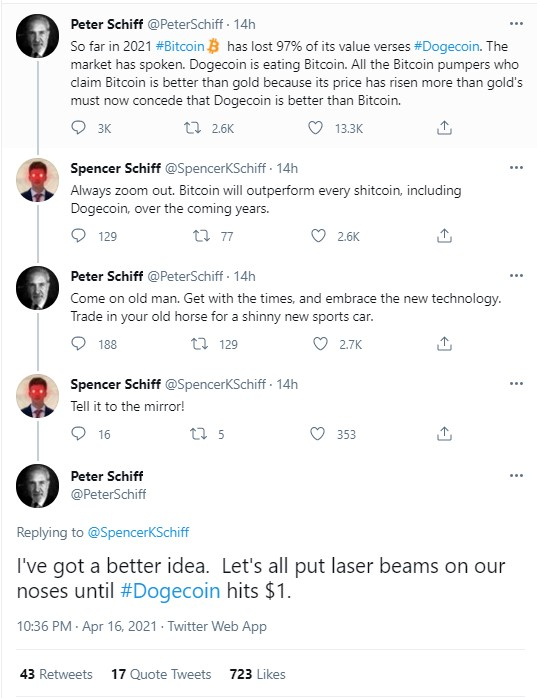Open more options on the top tweet
Screen dimensions: 537x698
click(516, 24)
